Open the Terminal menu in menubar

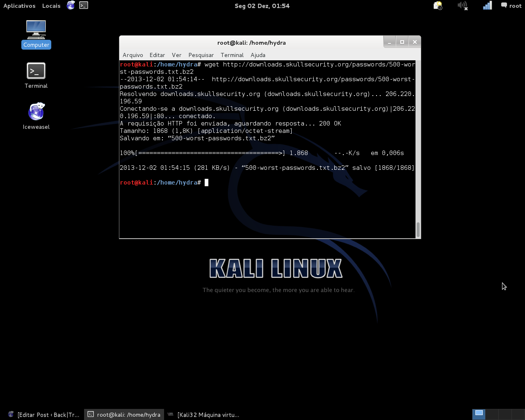(232, 55)
